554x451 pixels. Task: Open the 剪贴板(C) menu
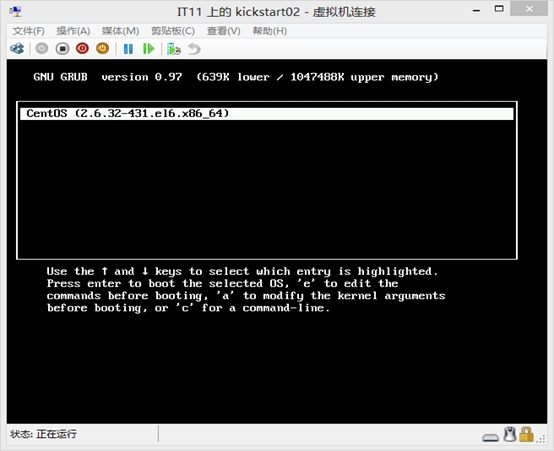[x=173, y=31]
